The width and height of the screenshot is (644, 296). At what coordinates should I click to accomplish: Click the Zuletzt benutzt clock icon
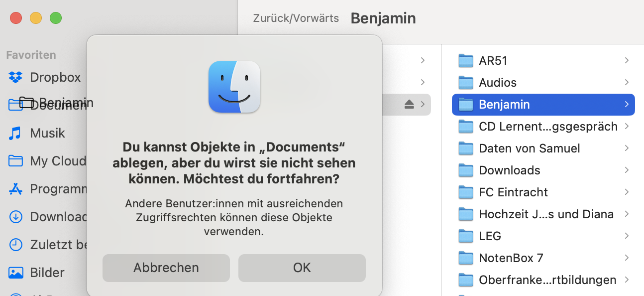click(x=16, y=245)
